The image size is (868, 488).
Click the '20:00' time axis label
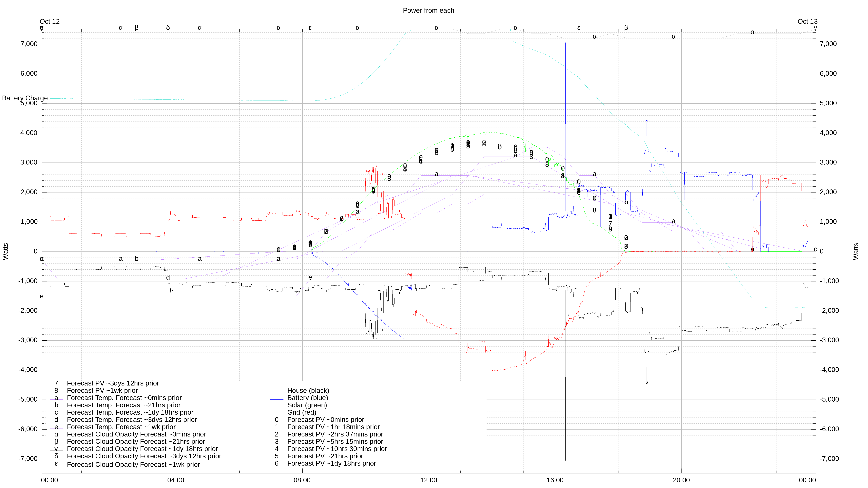[x=681, y=480]
